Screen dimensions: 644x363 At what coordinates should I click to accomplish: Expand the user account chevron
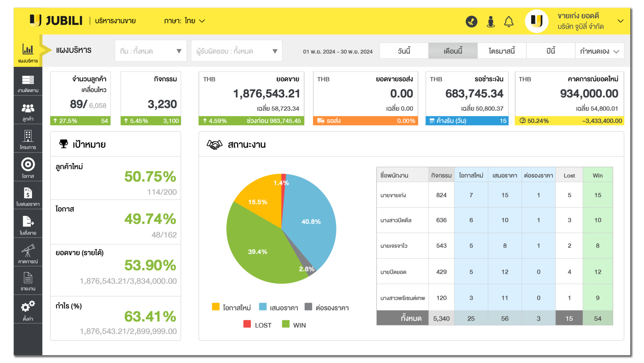tap(620, 21)
